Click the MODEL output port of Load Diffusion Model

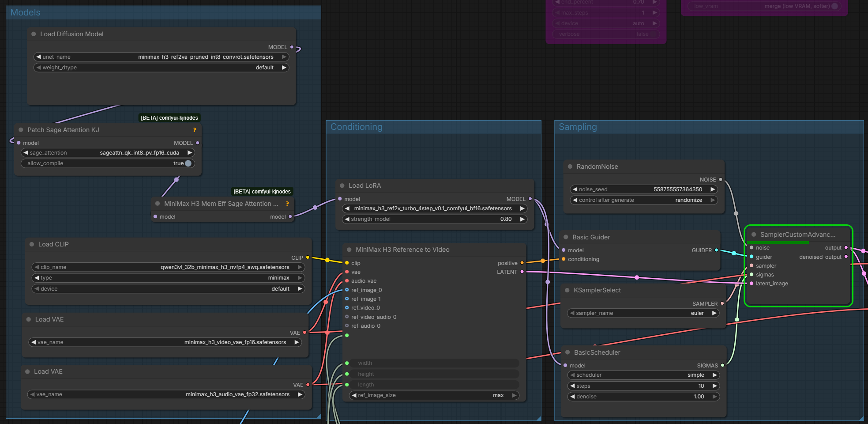(x=292, y=47)
